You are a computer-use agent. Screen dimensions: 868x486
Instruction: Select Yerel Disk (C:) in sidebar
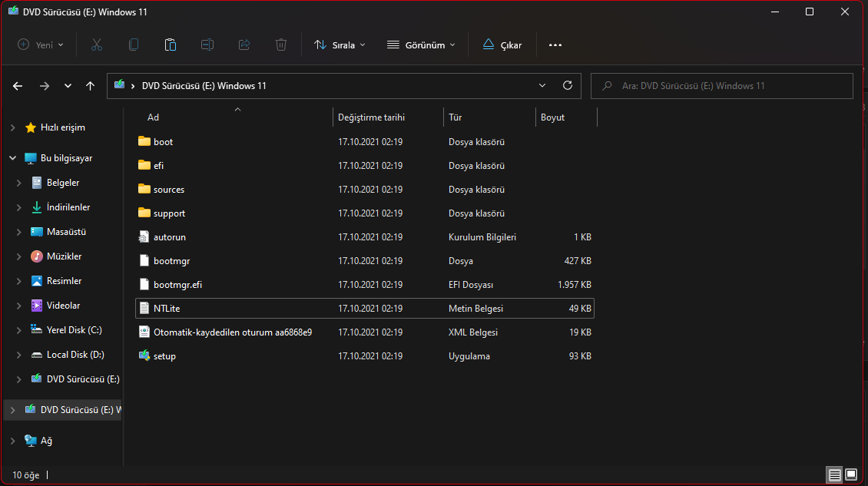click(x=74, y=330)
